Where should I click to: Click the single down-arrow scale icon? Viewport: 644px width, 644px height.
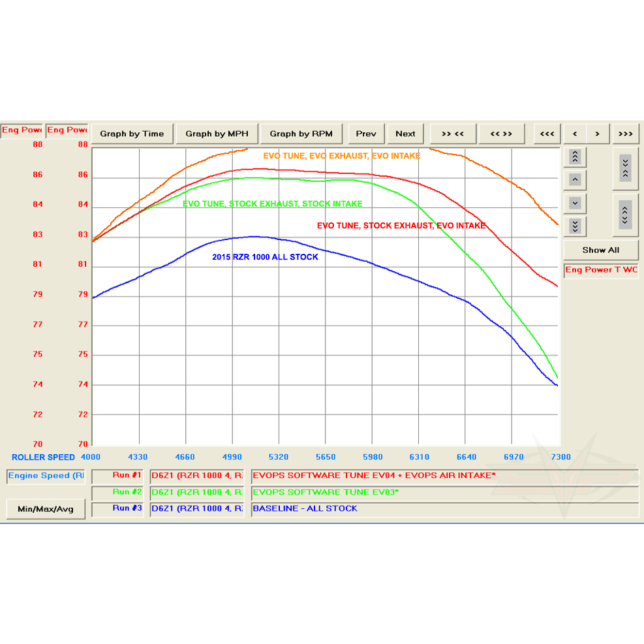[575, 203]
